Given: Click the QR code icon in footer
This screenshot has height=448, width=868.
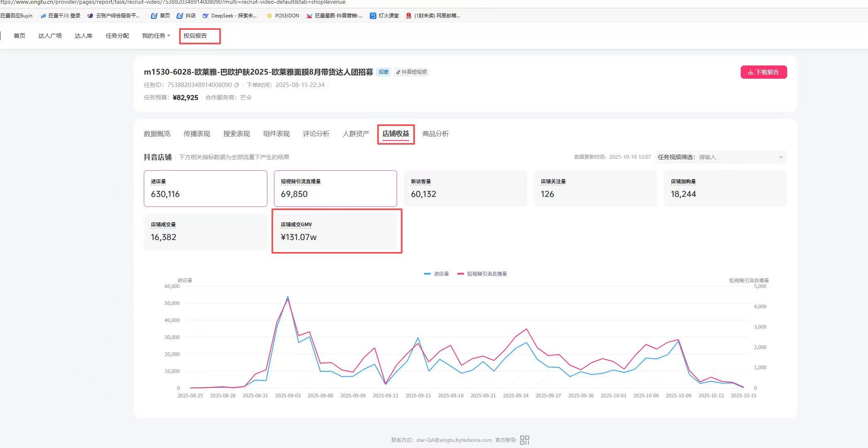Looking at the screenshot, I should (x=524, y=440).
